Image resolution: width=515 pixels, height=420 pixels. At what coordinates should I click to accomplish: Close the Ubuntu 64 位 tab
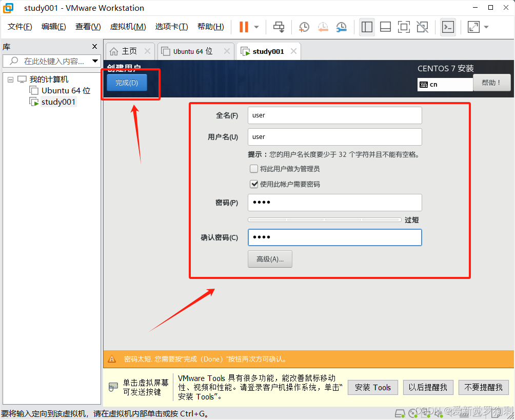[227, 51]
